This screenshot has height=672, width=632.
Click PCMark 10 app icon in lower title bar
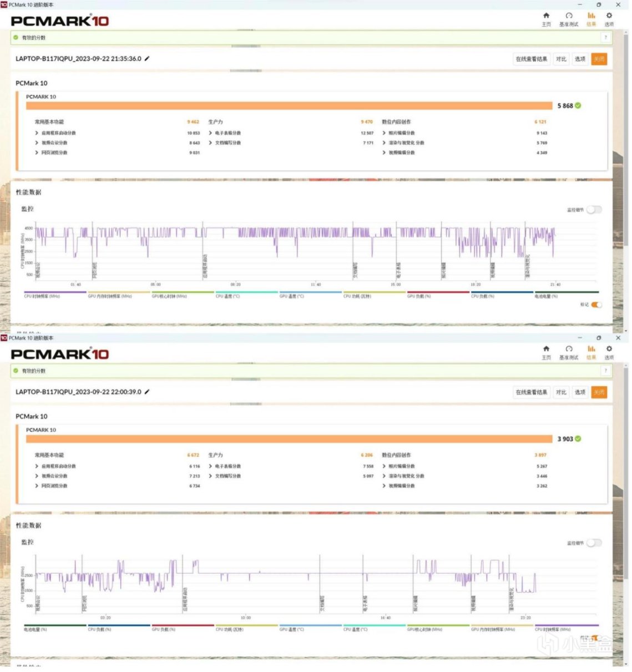pos(4,337)
